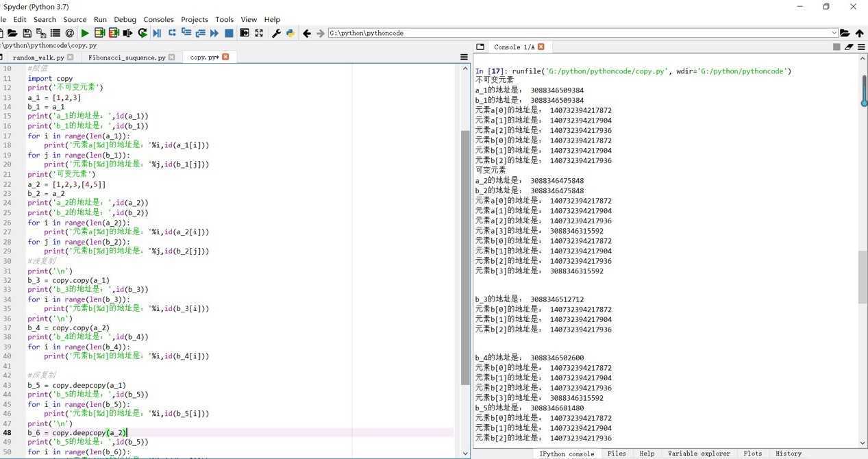Save all open files
This screenshot has height=459, width=868.
[x=41, y=33]
